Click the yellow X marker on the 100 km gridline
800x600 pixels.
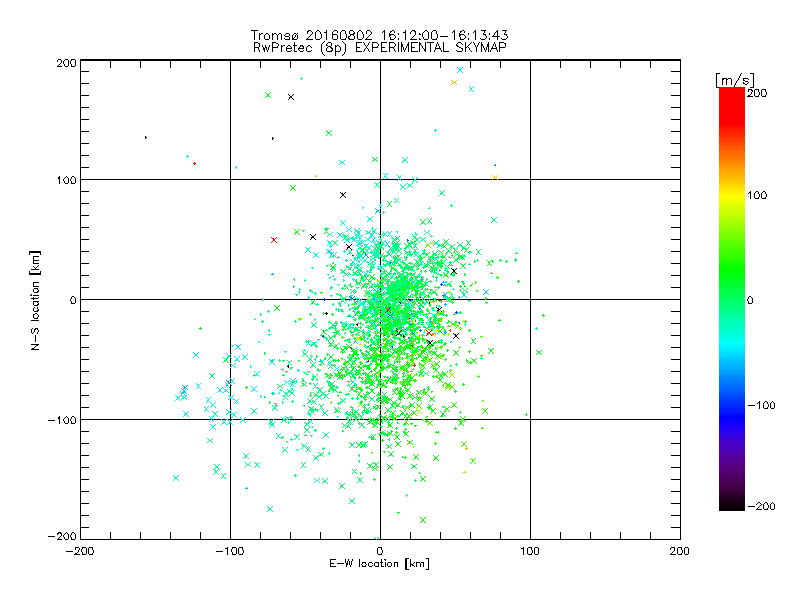(495, 178)
